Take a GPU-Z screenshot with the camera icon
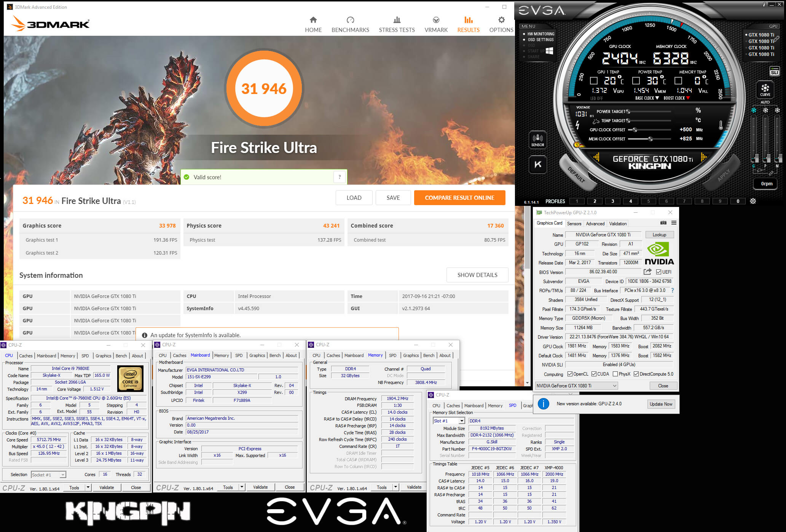 (x=663, y=223)
